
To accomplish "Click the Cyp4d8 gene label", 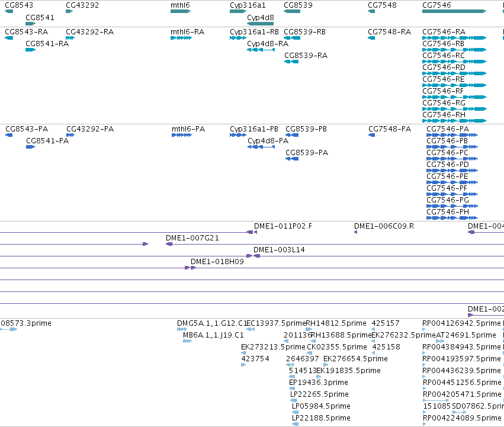I will tap(261, 18).
